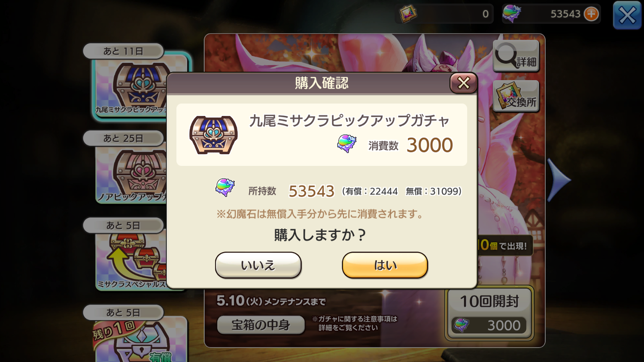The width and height of the screenshot is (644, 362).
Task: Tap the rainbow gem icon in top bar
Action: coord(511,14)
